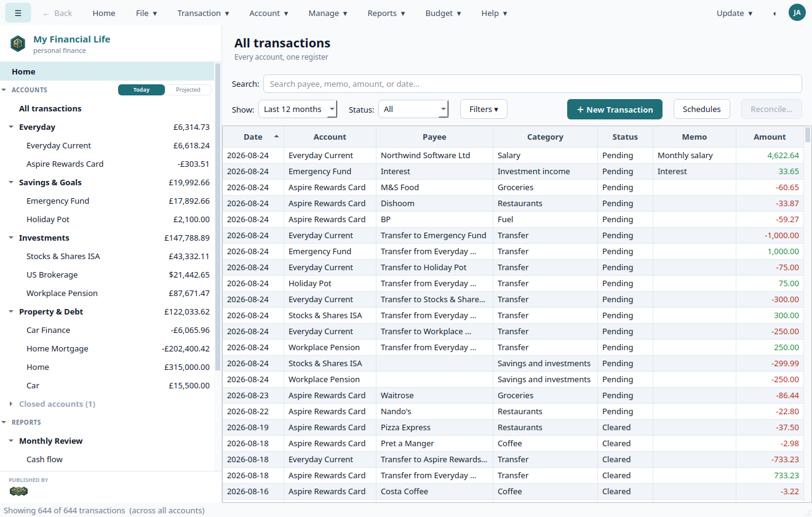
Task: Open the Transaction menu
Action: click(x=203, y=13)
